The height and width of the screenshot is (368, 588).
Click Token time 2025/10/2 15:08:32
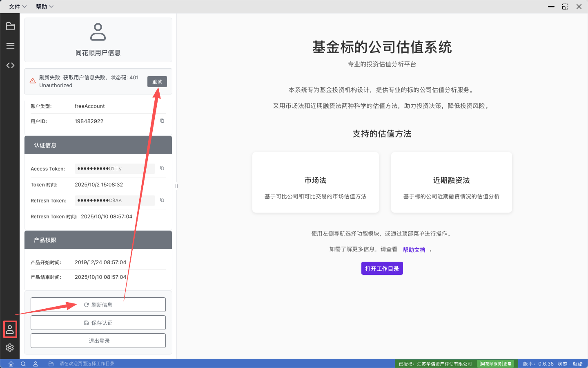[x=99, y=185]
